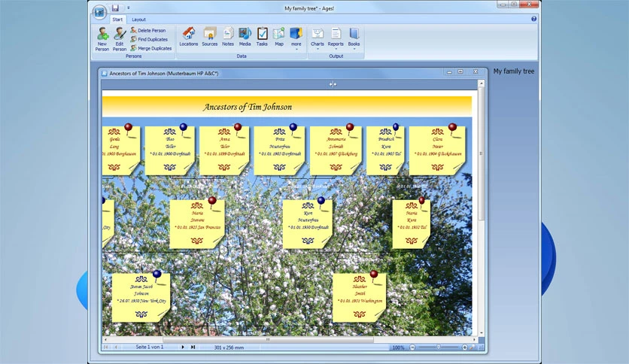Screen dimensions: 629x364
Task: Switch to the Start ribbon tab
Action: (117, 20)
